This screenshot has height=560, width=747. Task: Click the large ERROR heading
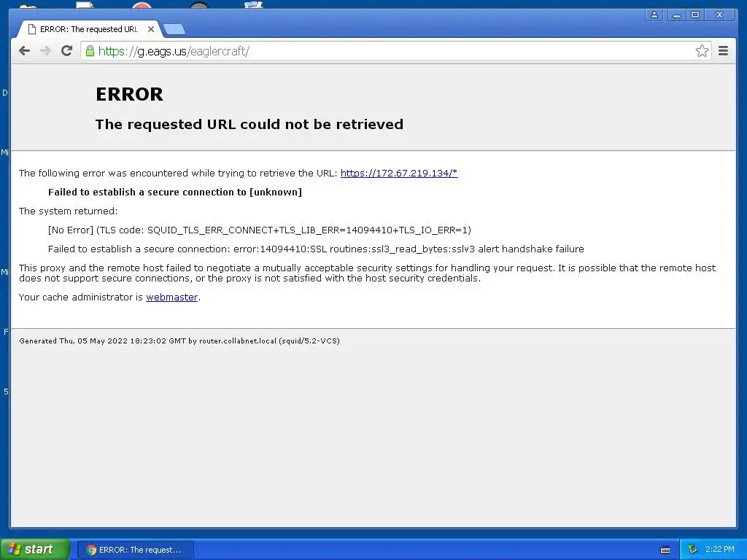[129, 94]
